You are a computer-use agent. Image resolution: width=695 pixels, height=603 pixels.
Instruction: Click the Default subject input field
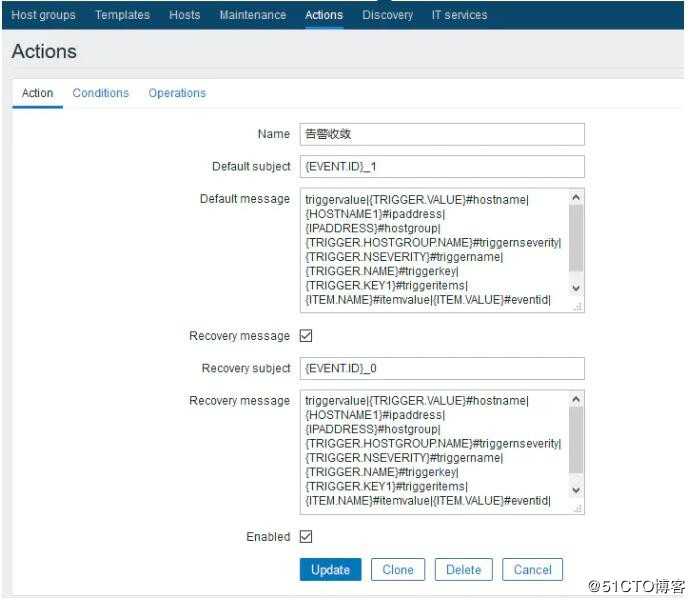(442, 167)
